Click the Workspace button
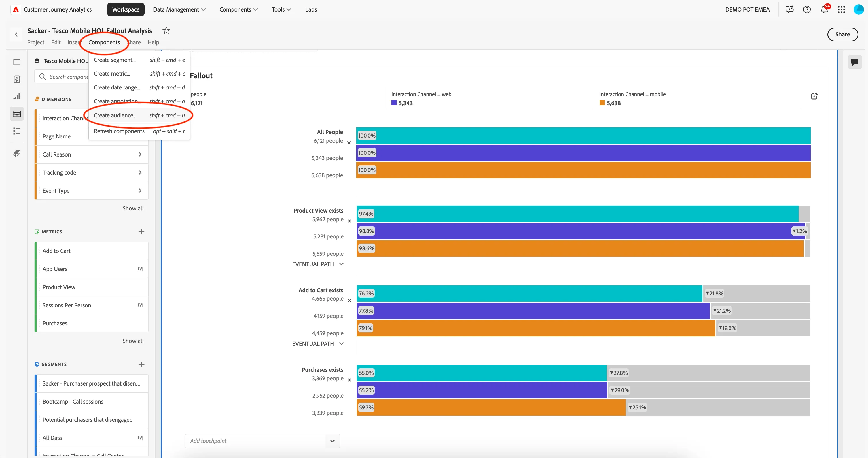This screenshot has width=868, height=458. point(126,9)
